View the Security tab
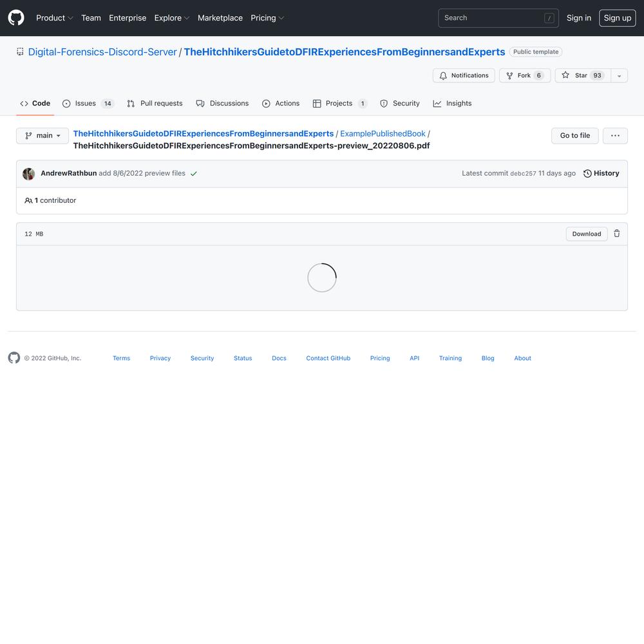Image resolution: width=644 pixels, height=644 pixels. click(x=400, y=104)
